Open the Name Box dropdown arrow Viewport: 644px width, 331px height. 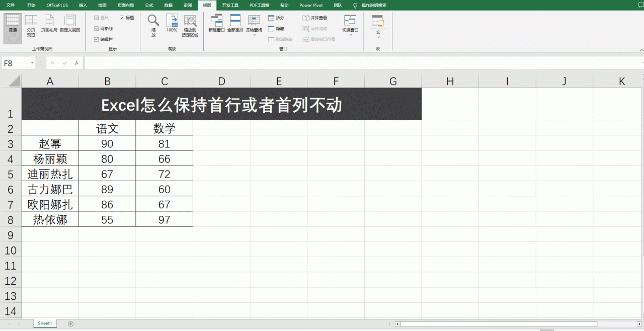coord(32,63)
